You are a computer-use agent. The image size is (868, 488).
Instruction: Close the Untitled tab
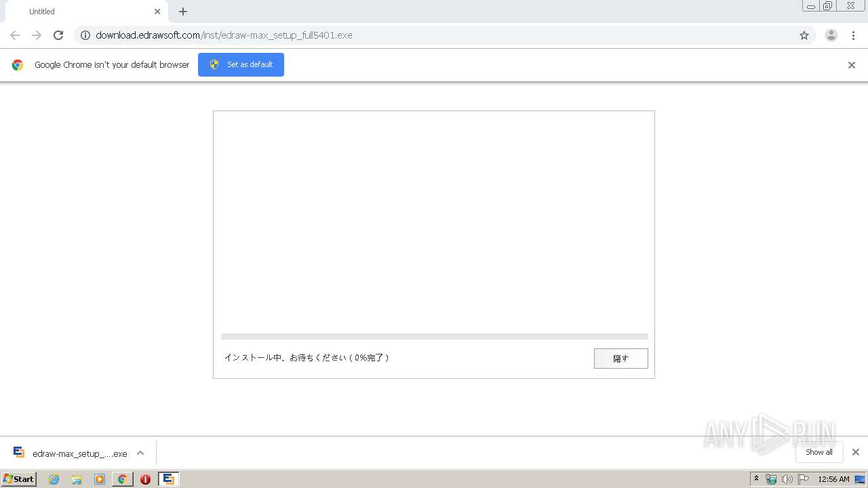(x=157, y=12)
